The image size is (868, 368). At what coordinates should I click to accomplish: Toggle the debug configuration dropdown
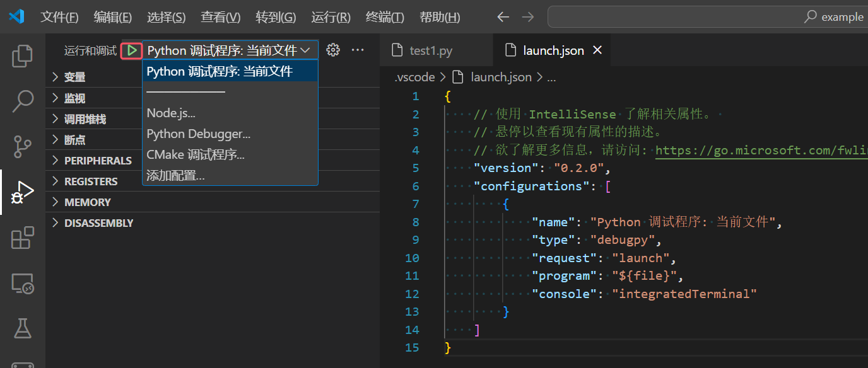coord(230,50)
